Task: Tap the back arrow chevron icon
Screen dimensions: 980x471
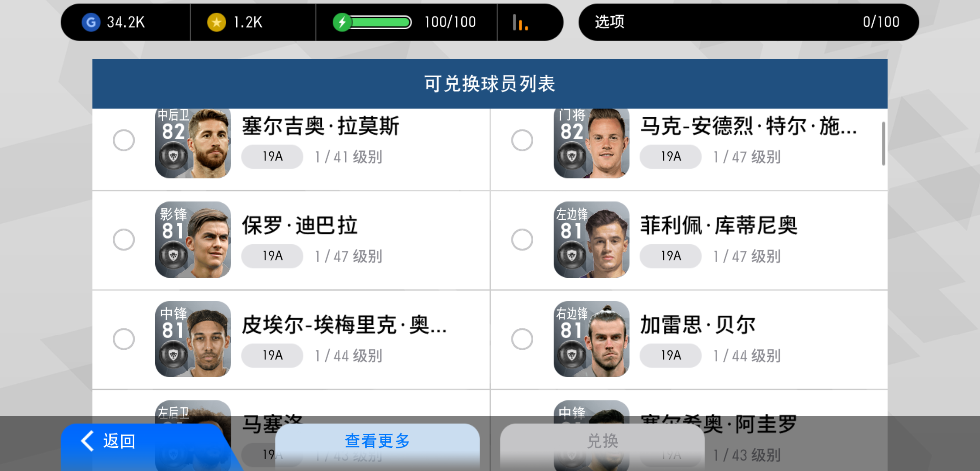Action: (x=88, y=441)
